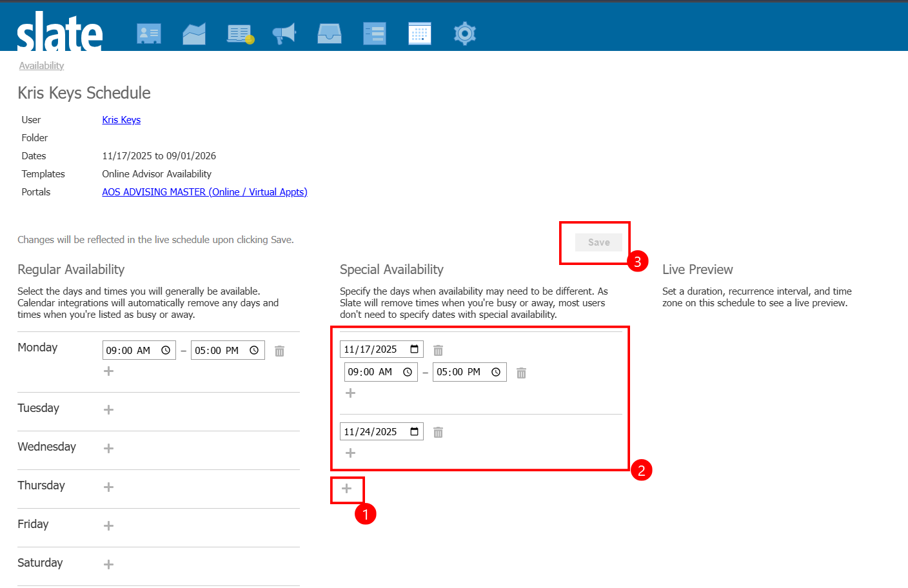Delete the 11/17/2025 time range
This screenshot has height=588, width=908.
(521, 373)
